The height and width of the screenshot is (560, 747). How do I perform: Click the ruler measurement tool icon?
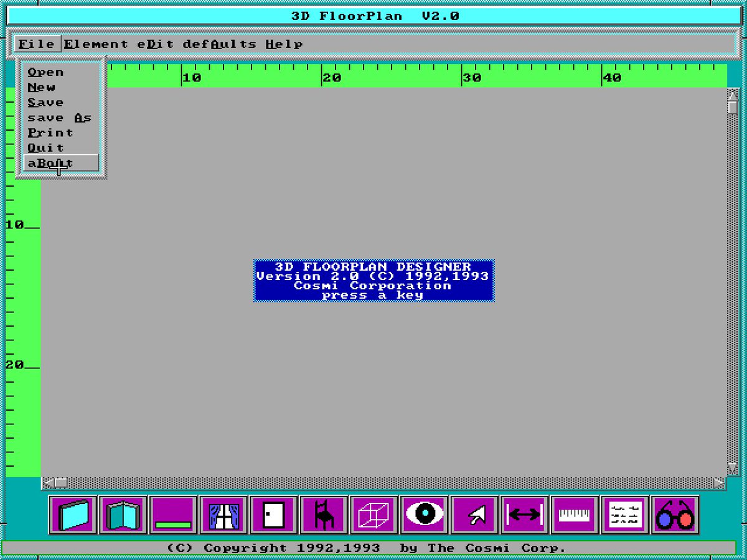(575, 515)
